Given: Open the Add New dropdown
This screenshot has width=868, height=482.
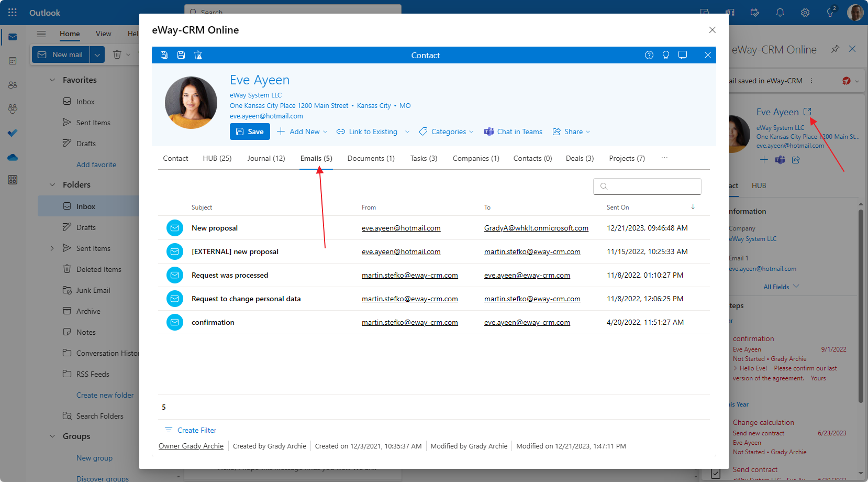Looking at the screenshot, I should point(302,132).
